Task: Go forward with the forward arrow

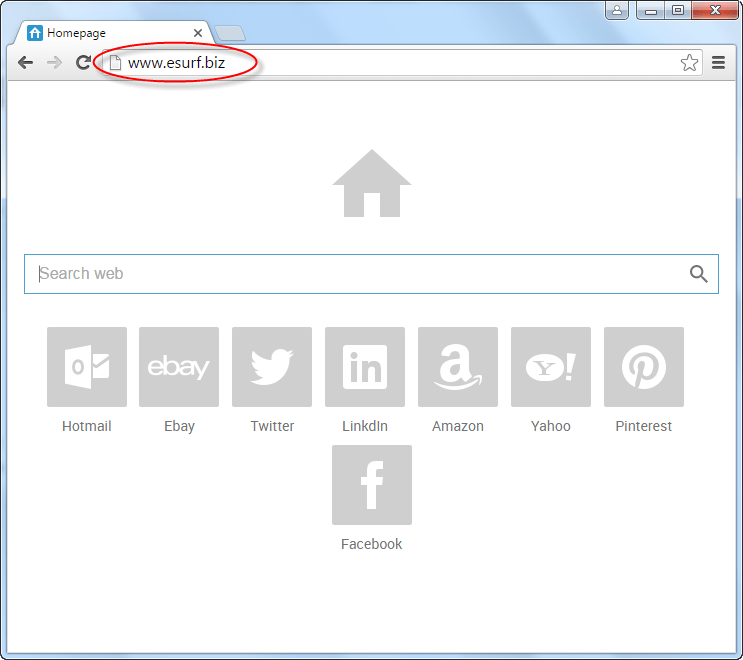Action: tap(54, 63)
